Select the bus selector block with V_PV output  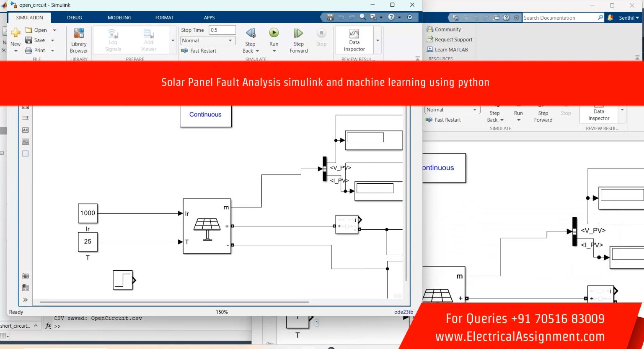(x=324, y=169)
